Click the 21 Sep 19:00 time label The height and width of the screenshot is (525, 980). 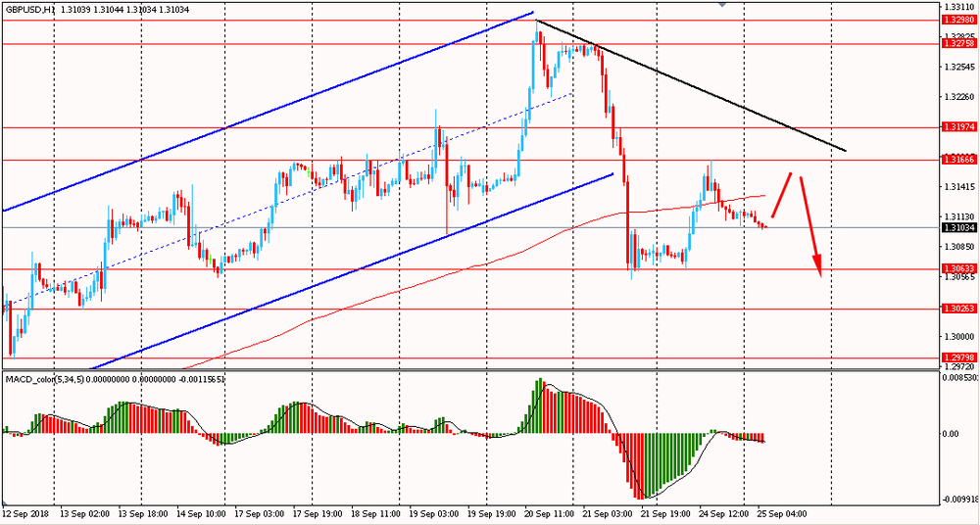665,514
